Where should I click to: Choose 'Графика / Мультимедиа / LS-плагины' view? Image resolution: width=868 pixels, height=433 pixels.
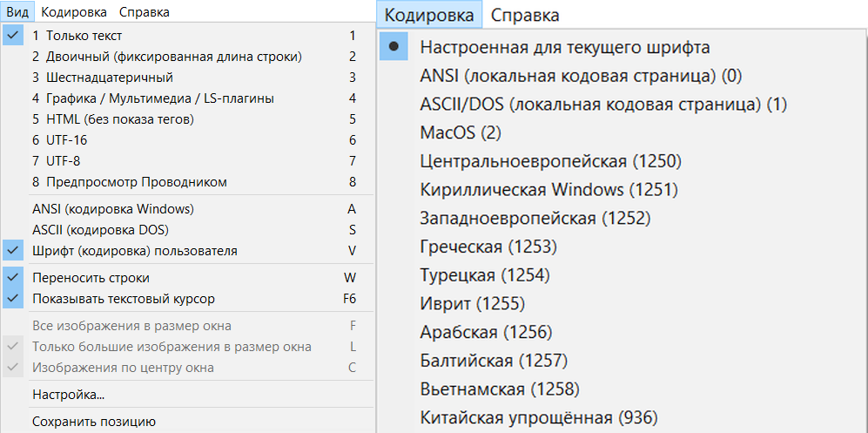coord(188,98)
